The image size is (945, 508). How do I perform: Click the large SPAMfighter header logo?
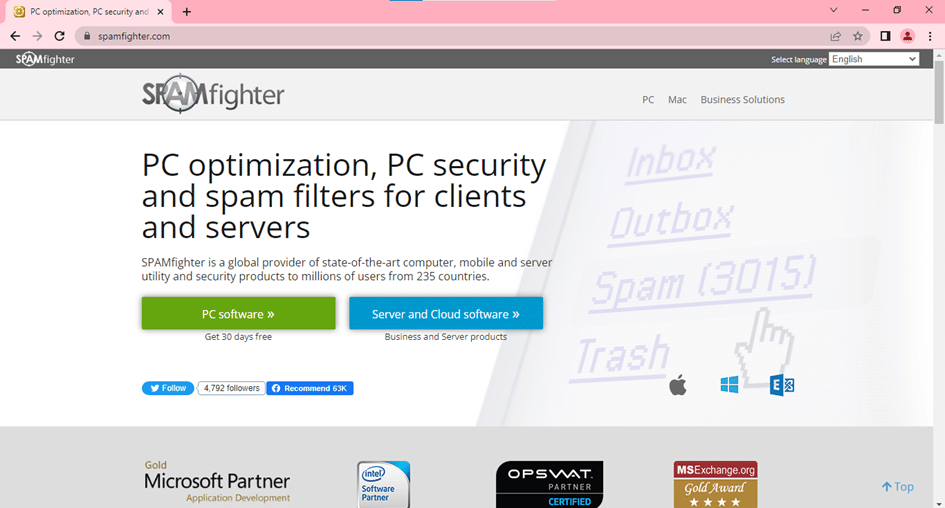click(x=213, y=94)
